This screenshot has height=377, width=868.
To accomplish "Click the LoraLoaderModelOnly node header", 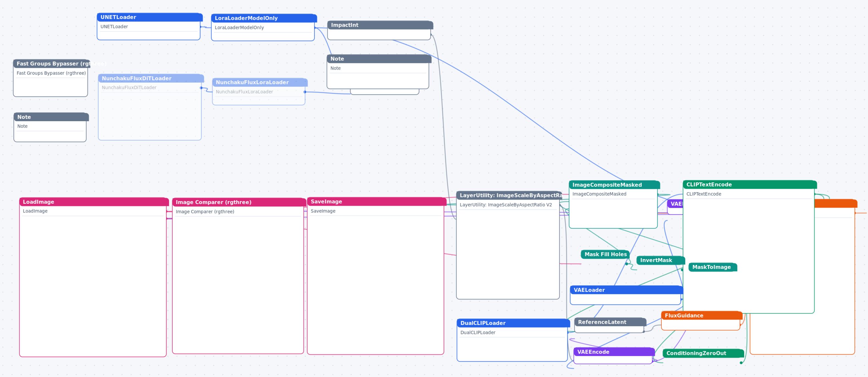I will (264, 18).
